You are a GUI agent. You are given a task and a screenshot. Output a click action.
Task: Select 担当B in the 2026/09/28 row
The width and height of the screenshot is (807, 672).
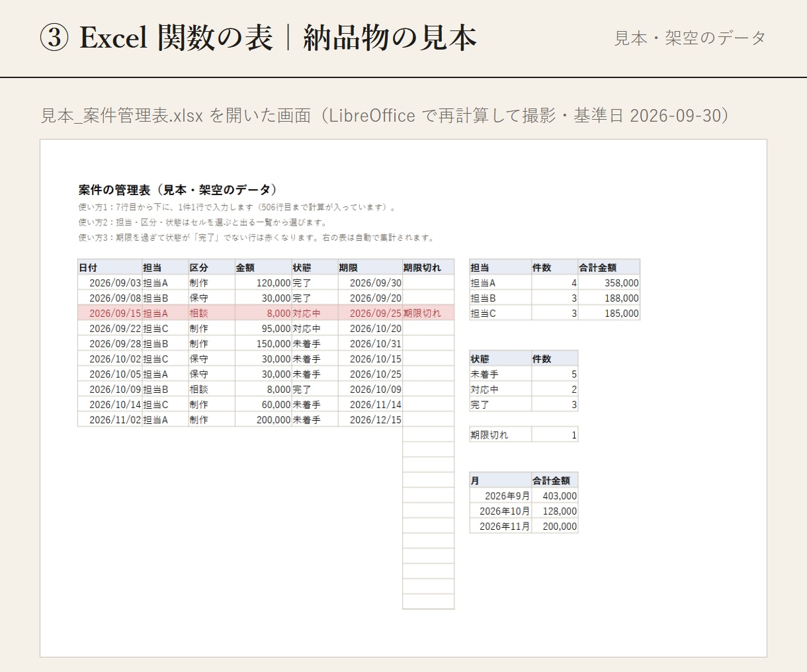coord(165,343)
